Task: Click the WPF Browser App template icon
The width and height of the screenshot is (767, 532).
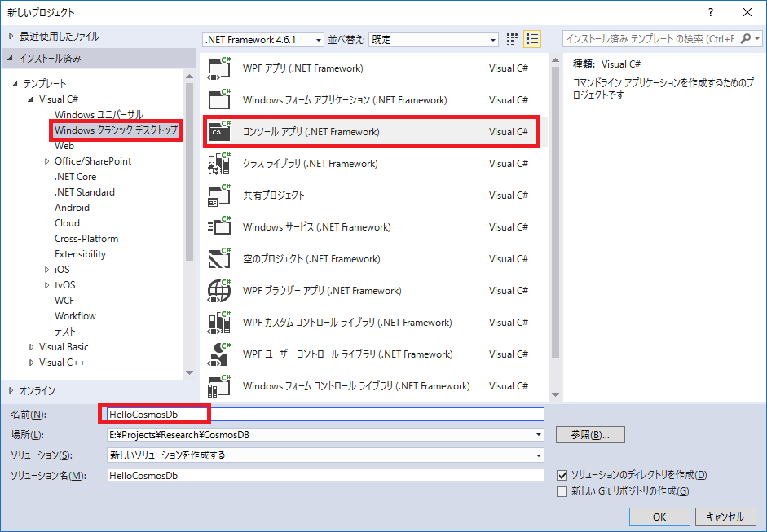Action: click(x=219, y=291)
